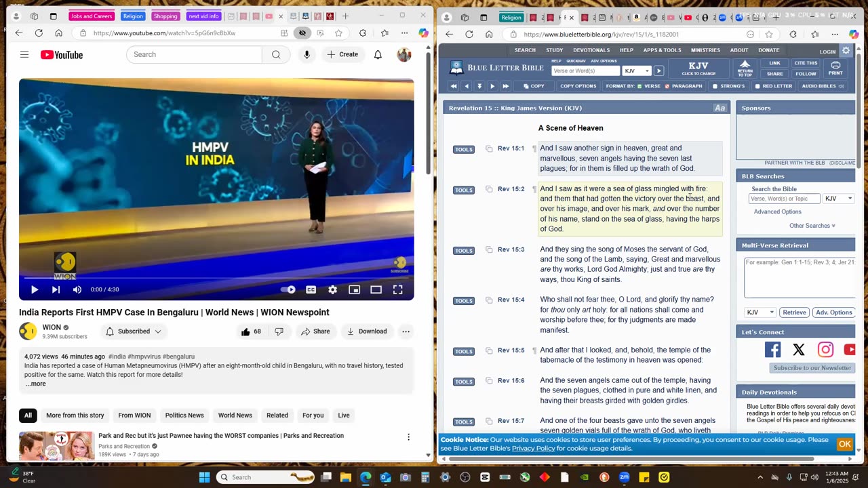Click Return to Top arrow

pos(745,68)
